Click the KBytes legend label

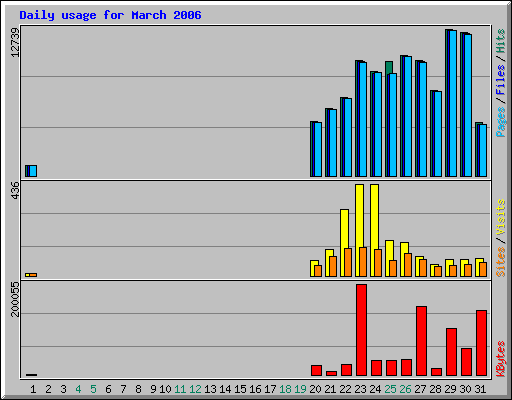point(500,358)
